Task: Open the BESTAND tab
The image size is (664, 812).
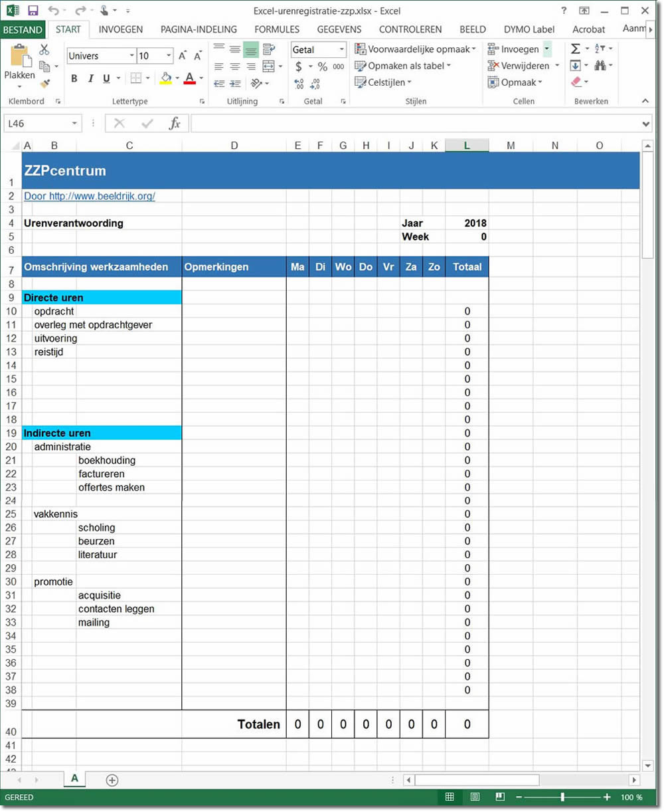Action: pyautogui.click(x=23, y=29)
